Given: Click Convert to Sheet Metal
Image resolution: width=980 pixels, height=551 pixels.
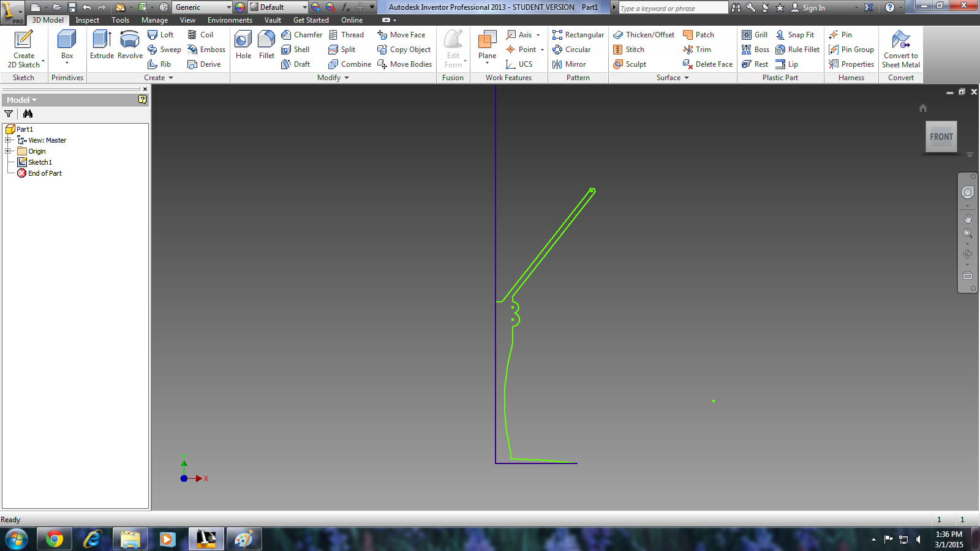Looking at the screenshot, I should tap(901, 49).
